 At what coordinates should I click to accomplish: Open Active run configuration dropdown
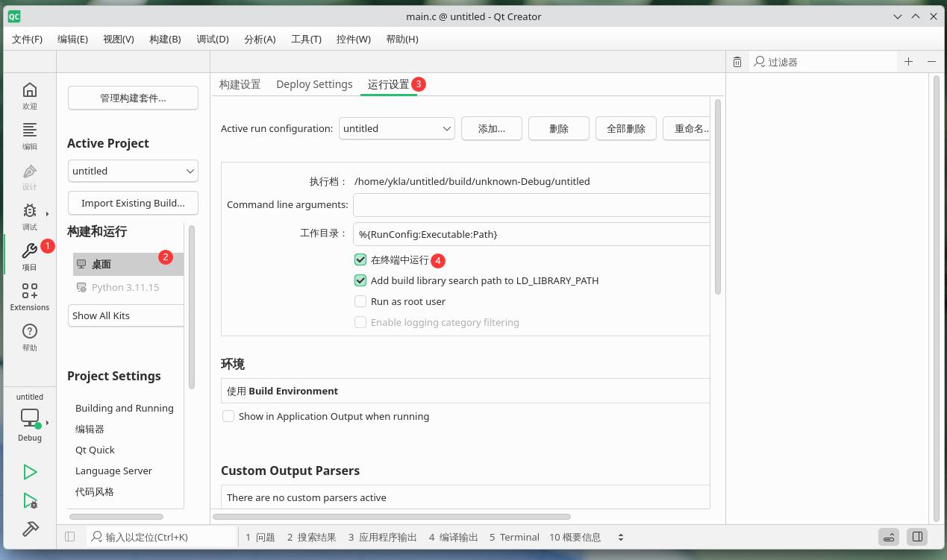tap(397, 128)
